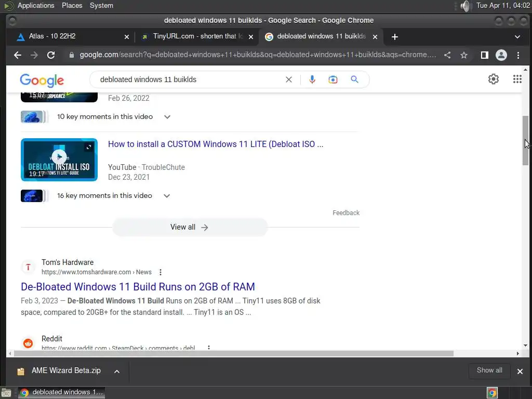532x399 pixels.
Task: Click show desktop icon in bottom panel
Action: (6, 393)
